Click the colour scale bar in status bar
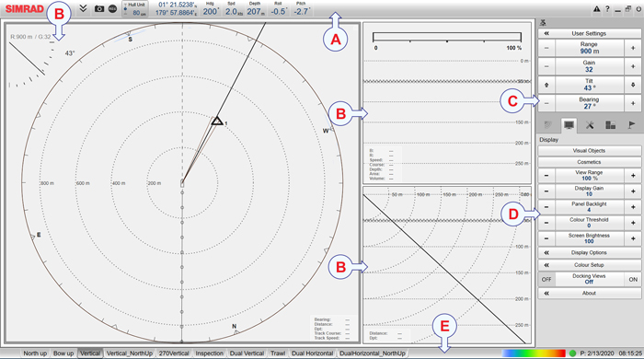The height and width of the screenshot is (359, 644). point(534,353)
